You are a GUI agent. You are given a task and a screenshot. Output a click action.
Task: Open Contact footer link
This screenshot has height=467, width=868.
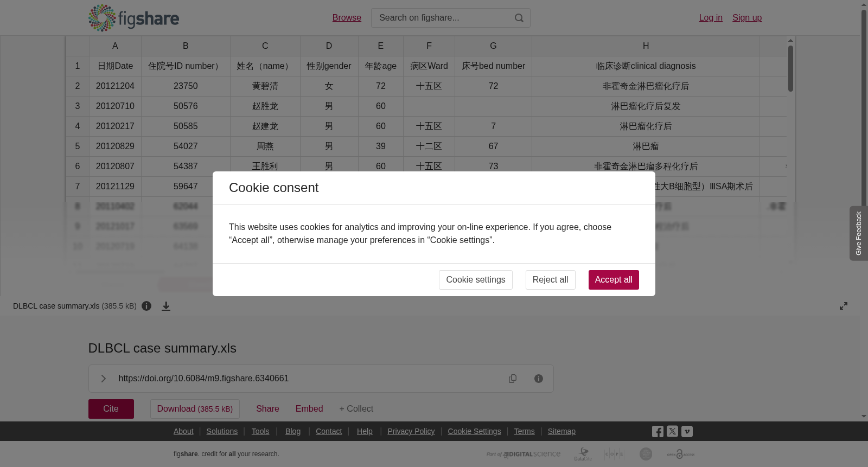coord(329,431)
